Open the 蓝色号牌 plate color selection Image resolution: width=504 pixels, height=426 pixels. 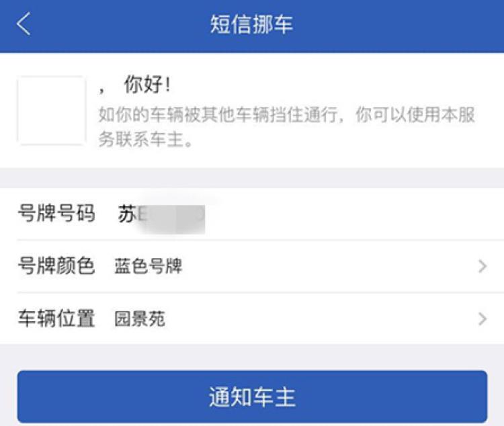pos(149,266)
